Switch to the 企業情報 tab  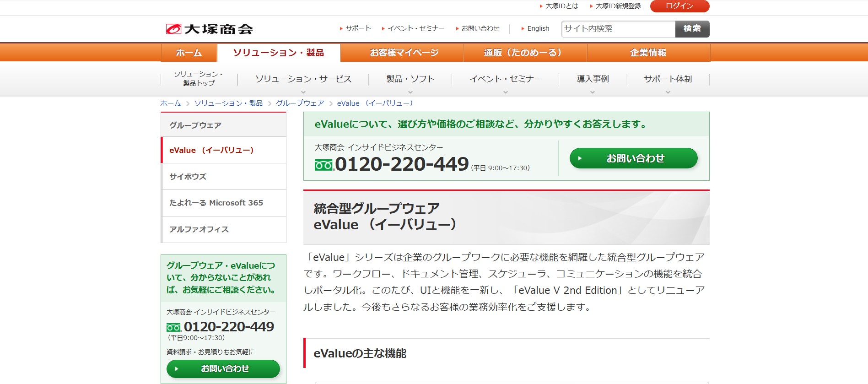(x=648, y=53)
